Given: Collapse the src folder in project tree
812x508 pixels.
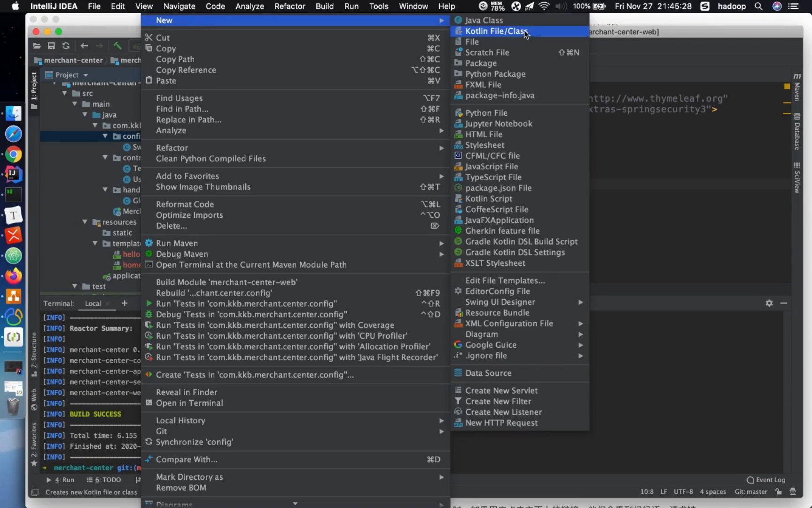Looking at the screenshot, I should point(65,94).
